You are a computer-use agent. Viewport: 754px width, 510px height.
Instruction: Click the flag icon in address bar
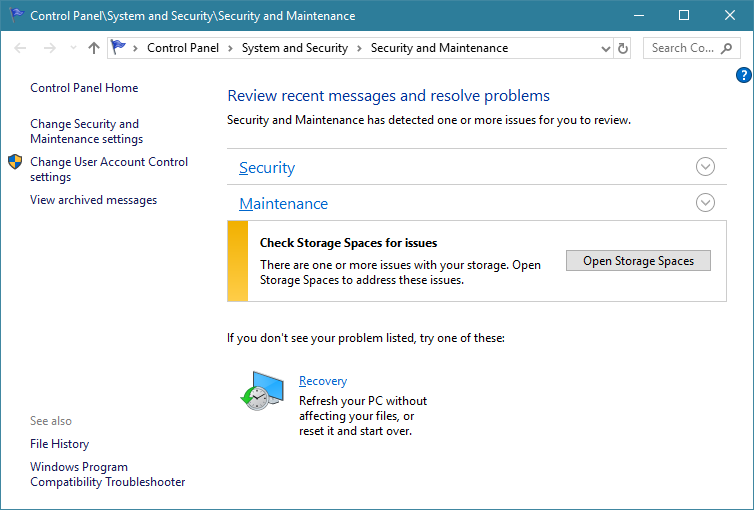[120, 48]
